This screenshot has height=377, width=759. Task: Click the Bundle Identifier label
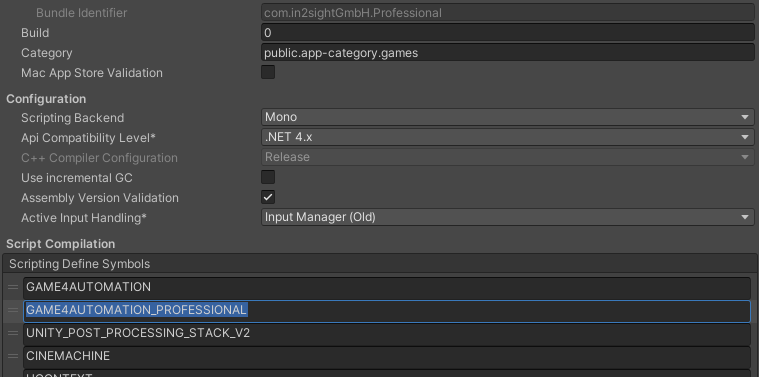tap(82, 13)
